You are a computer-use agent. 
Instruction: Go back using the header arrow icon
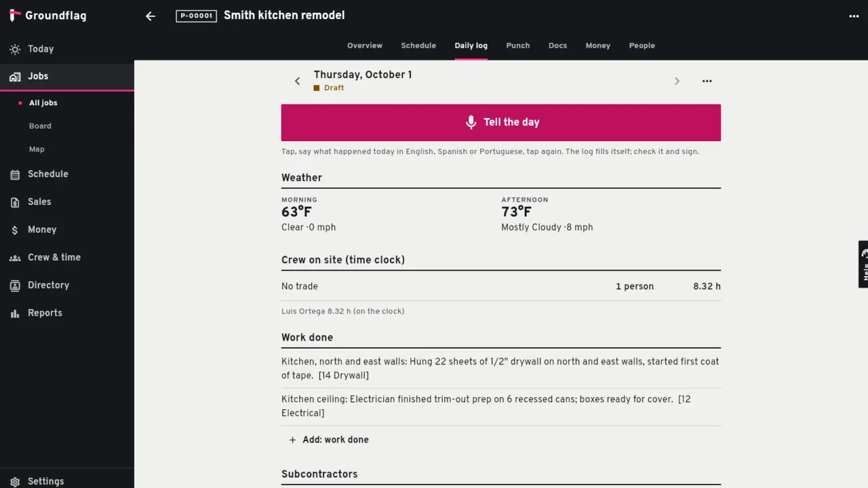[151, 16]
